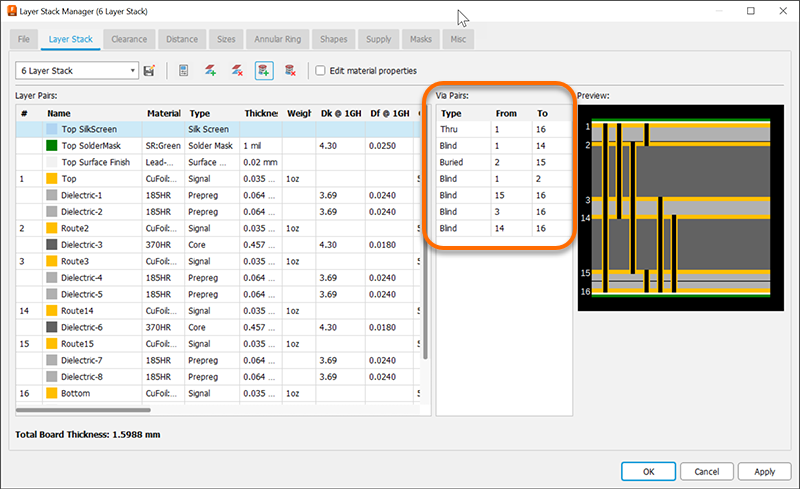The width and height of the screenshot is (800, 489).
Task: Select the Blind via pair from 1 to 2
Action: [504, 179]
